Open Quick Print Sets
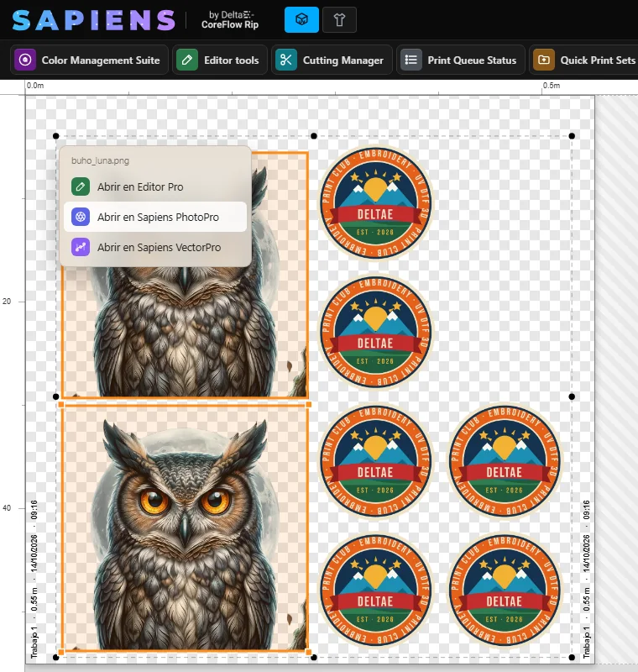 pos(583,60)
